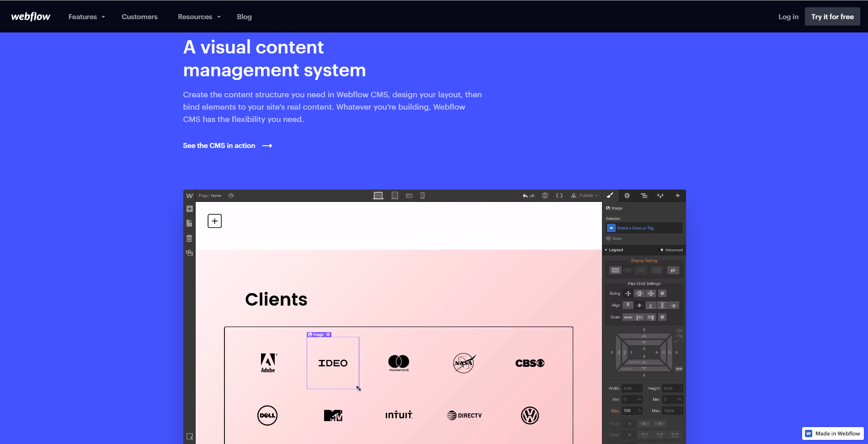This screenshot has height=444, width=868.
Task: Set display to none hidden icon
Action: click(673, 270)
